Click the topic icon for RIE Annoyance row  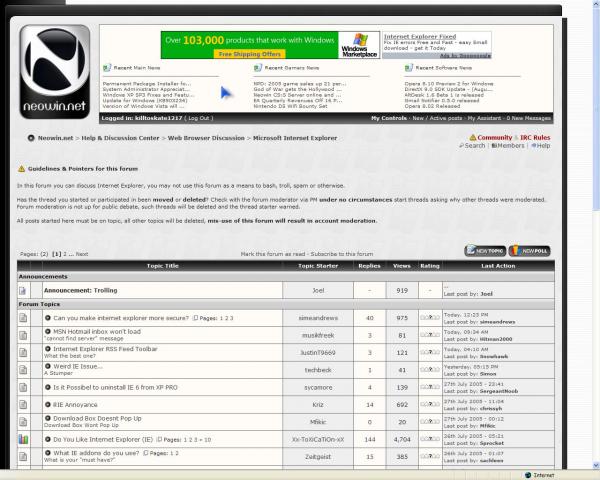pos(23,405)
